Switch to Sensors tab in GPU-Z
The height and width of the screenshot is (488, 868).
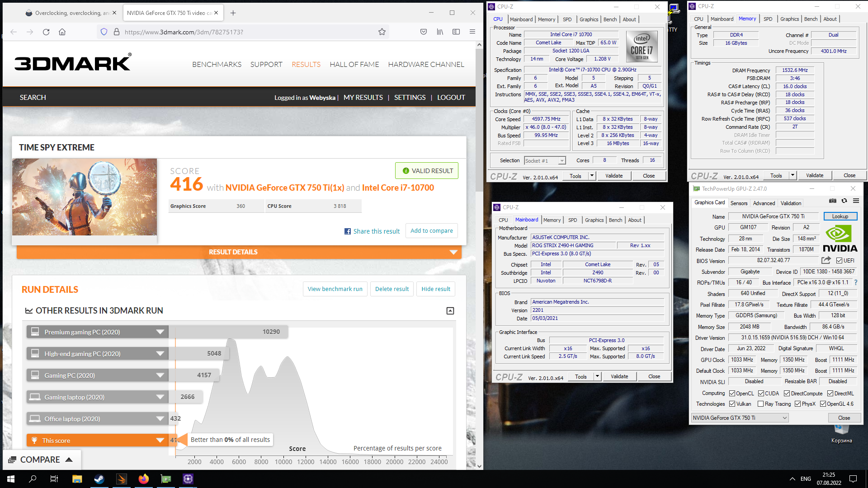(x=739, y=203)
